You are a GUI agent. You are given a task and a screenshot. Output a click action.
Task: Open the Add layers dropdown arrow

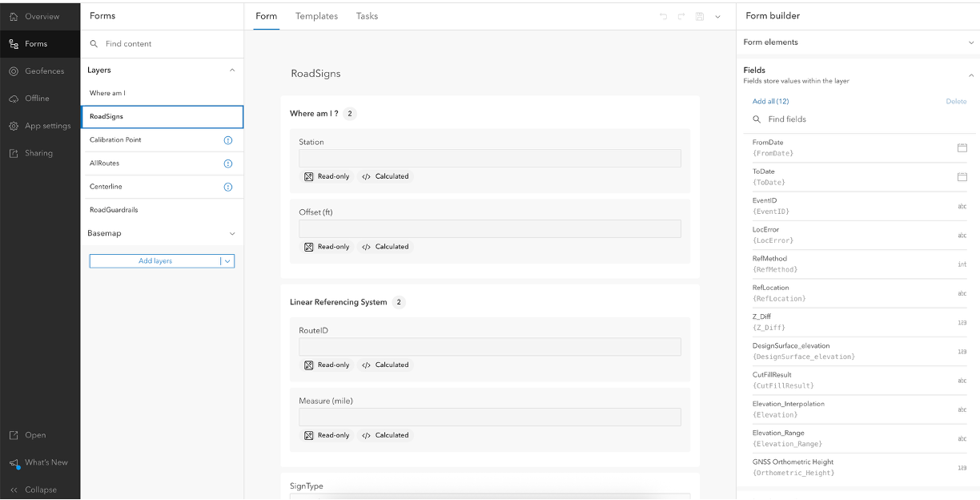coord(227,260)
